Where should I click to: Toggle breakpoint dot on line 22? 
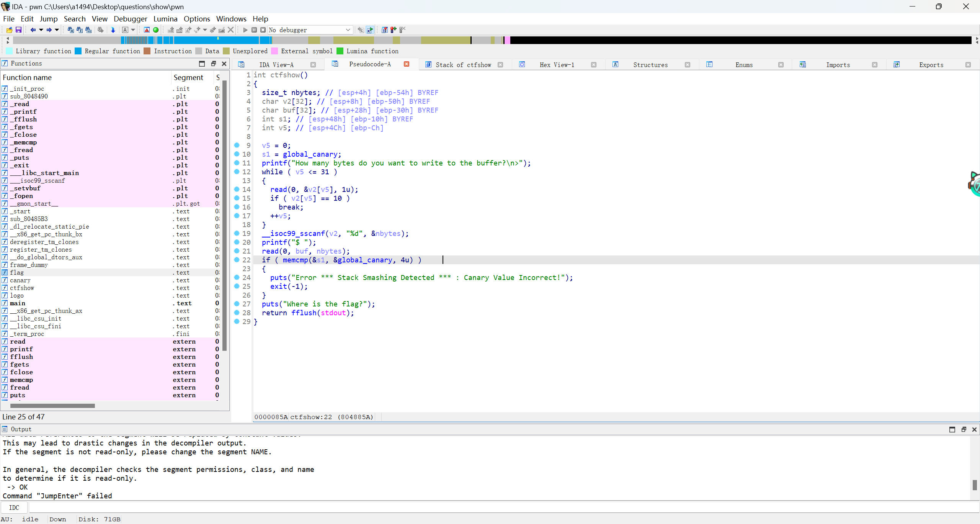tap(237, 260)
